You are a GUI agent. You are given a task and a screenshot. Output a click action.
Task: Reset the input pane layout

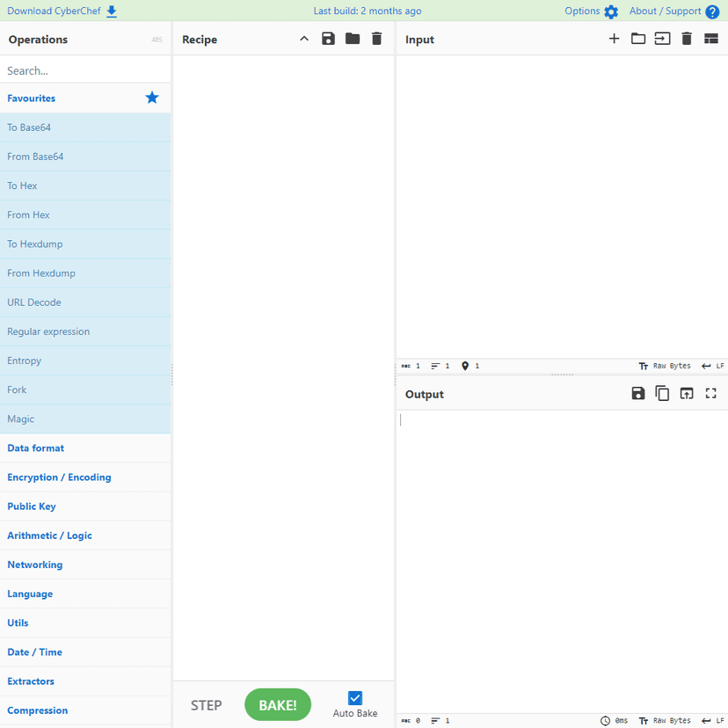pyautogui.click(x=711, y=39)
